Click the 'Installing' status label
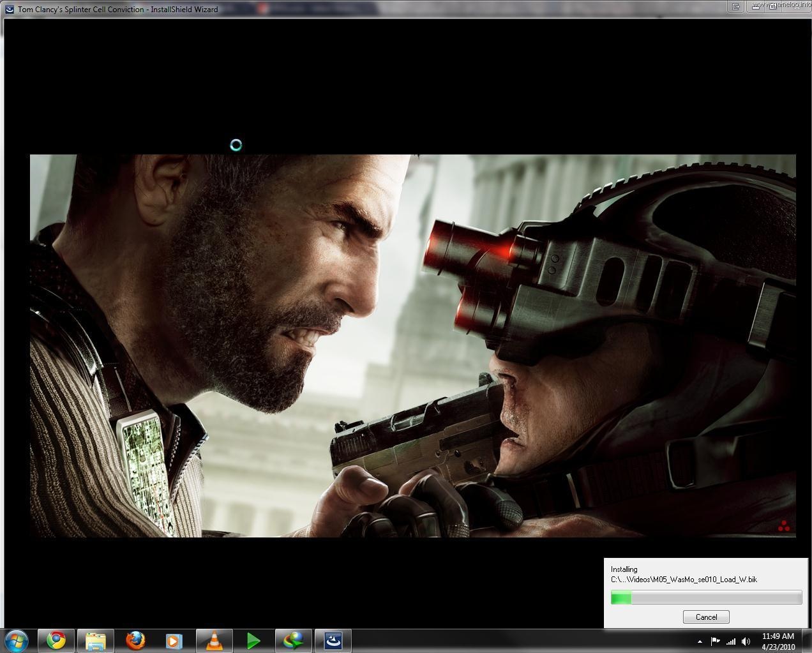Viewport: 812px width, 653px height. click(x=624, y=569)
